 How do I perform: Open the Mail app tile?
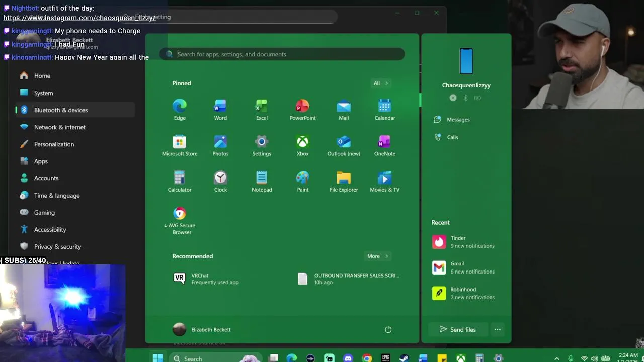(x=344, y=110)
